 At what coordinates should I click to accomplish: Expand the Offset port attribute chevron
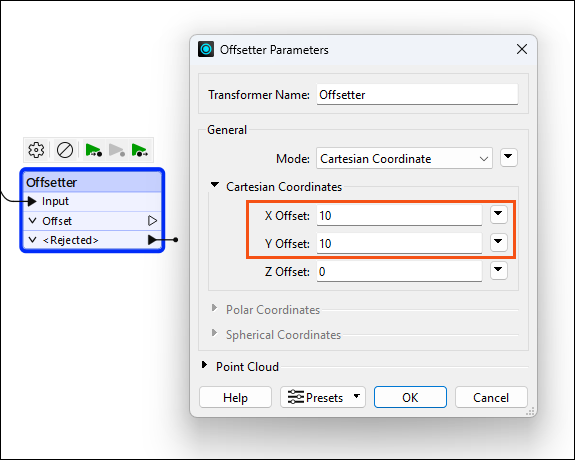click(x=33, y=221)
